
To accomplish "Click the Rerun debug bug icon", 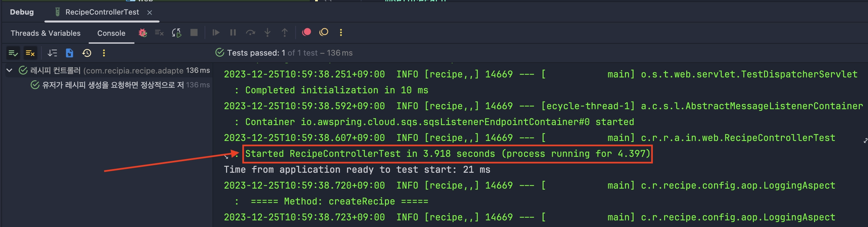I will point(143,33).
